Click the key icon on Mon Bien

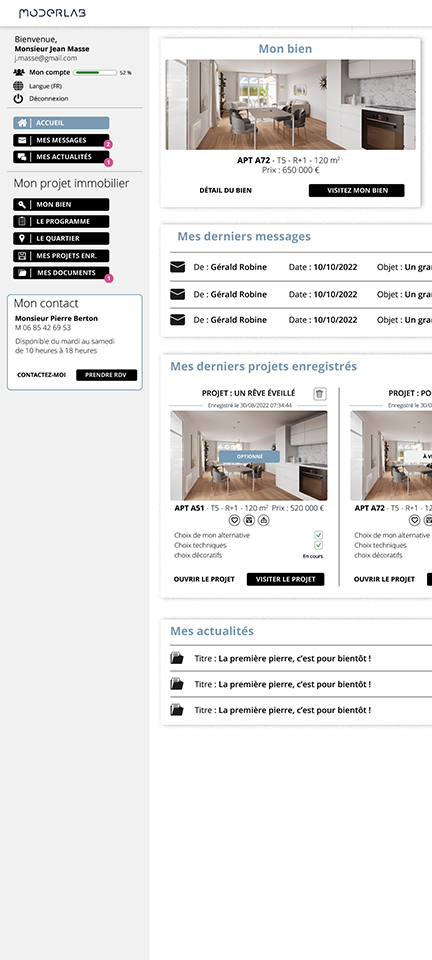(x=22, y=204)
